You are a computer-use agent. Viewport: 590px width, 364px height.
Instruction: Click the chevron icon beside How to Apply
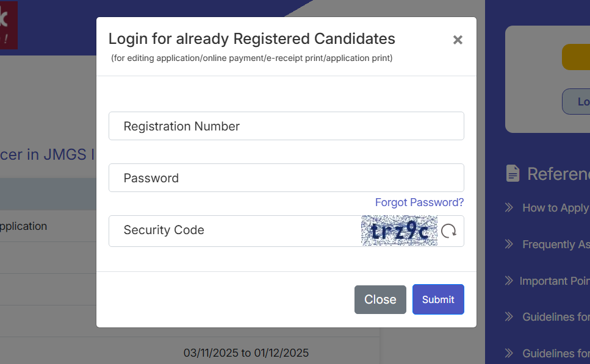tap(509, 208)
